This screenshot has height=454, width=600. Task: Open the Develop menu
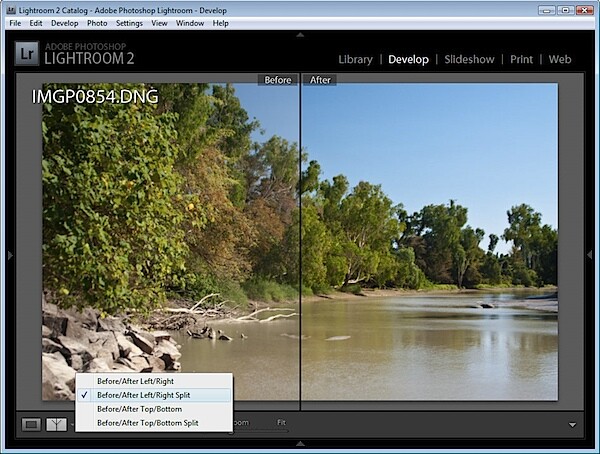65,23
